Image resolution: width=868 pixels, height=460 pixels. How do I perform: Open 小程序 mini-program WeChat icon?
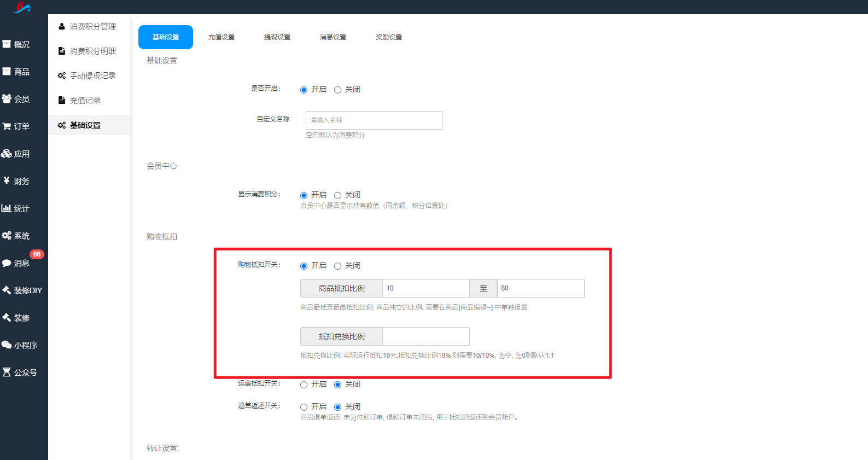click(7, 345)
